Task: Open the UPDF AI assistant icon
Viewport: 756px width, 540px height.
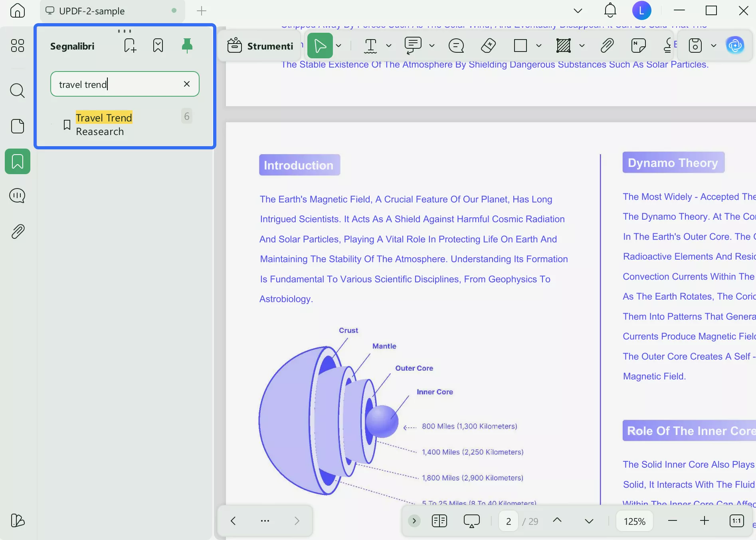Action: [x=735, y=46]
